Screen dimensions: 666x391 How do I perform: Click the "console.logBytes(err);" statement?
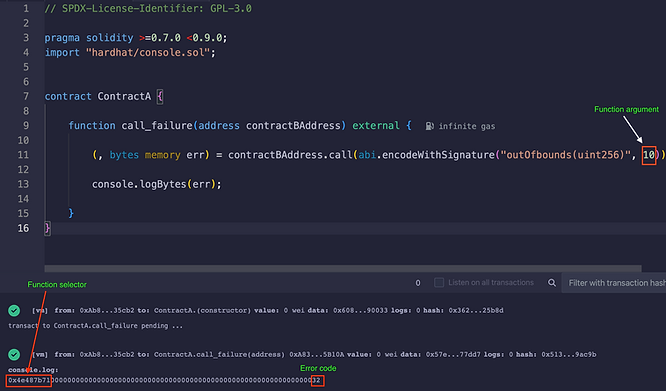[x=157, y=184]
